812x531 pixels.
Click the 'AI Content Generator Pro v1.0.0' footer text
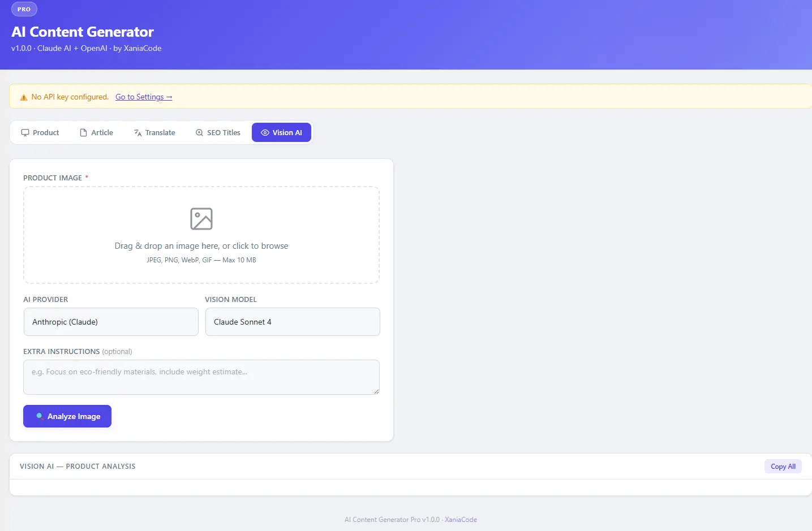[x=392, y=520]
